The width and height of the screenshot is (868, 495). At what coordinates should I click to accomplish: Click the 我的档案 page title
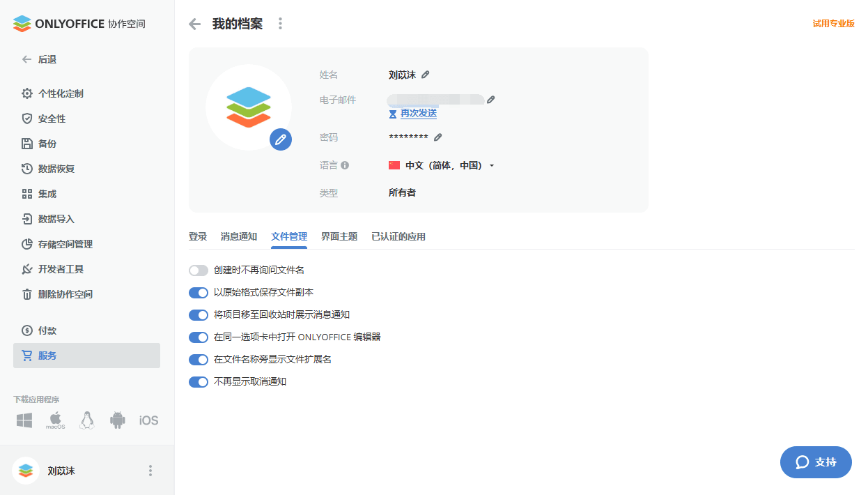(x=238, y=24)
